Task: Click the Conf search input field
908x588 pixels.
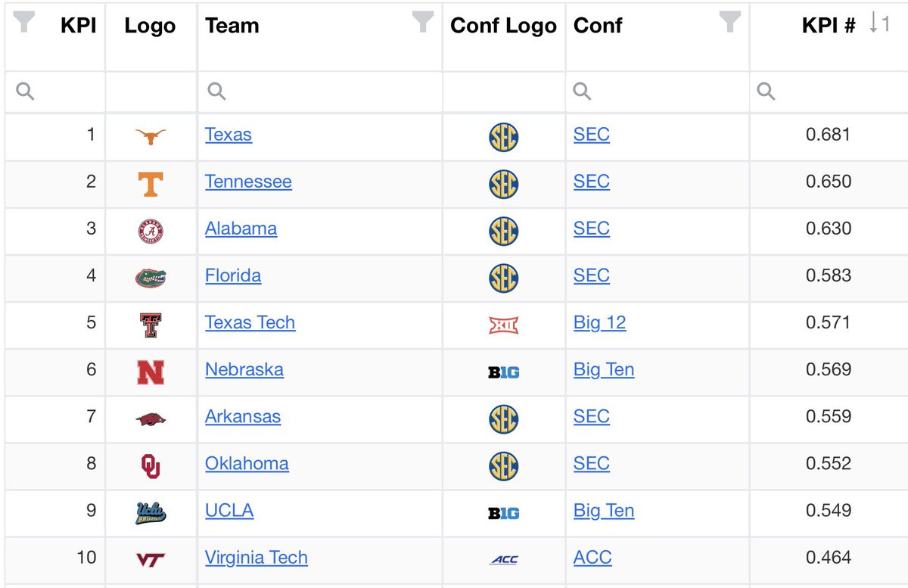Action: pyautogui.click(x=658, y=92)
